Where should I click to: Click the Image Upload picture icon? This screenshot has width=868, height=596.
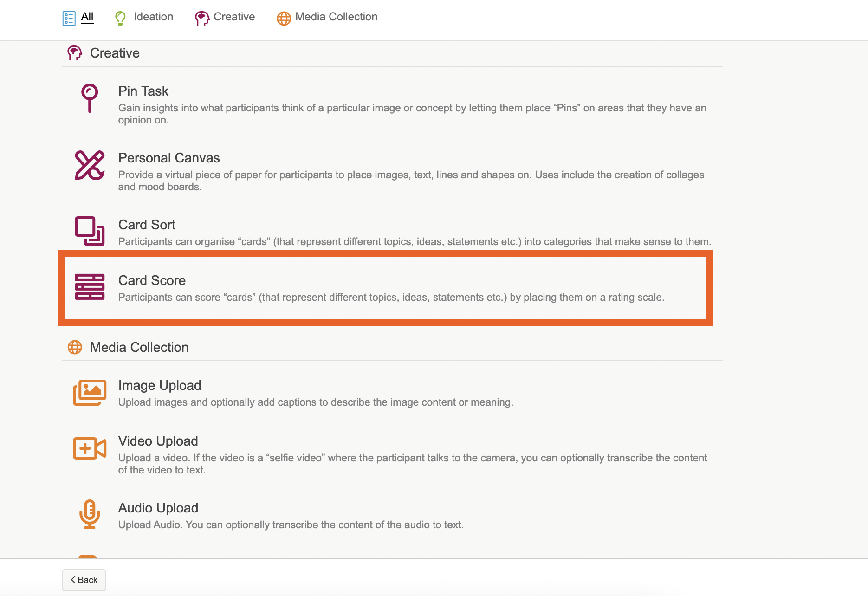tap(90, 393)
